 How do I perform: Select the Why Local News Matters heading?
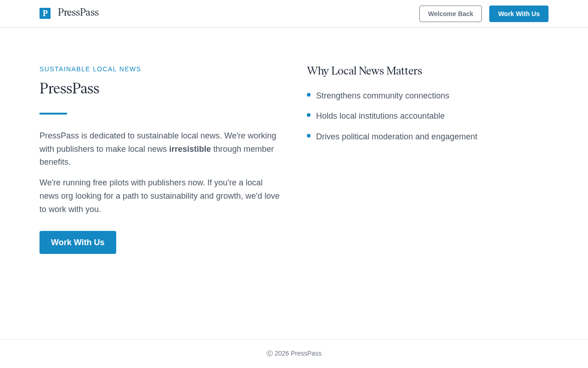click(364, 71)
